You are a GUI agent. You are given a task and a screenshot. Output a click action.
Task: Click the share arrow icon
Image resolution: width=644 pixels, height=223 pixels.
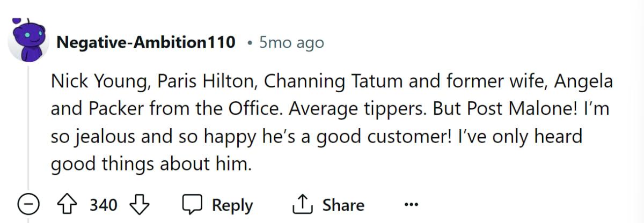coord(302,204)
